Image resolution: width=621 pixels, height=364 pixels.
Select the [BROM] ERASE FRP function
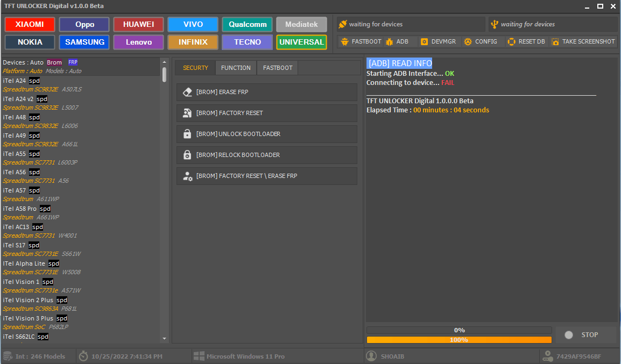266,92
